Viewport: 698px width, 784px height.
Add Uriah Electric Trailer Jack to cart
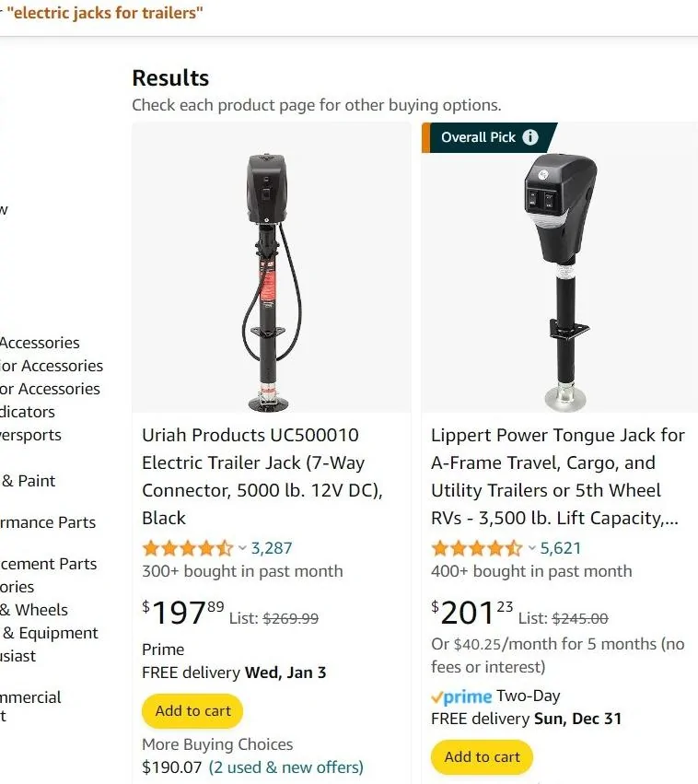(x=192, y=710)
